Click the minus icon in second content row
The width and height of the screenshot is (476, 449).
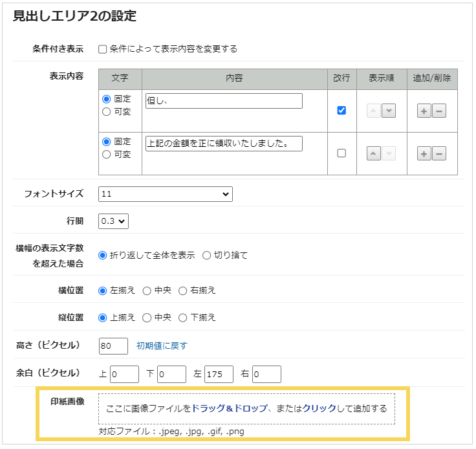click(x=439, y=153)
